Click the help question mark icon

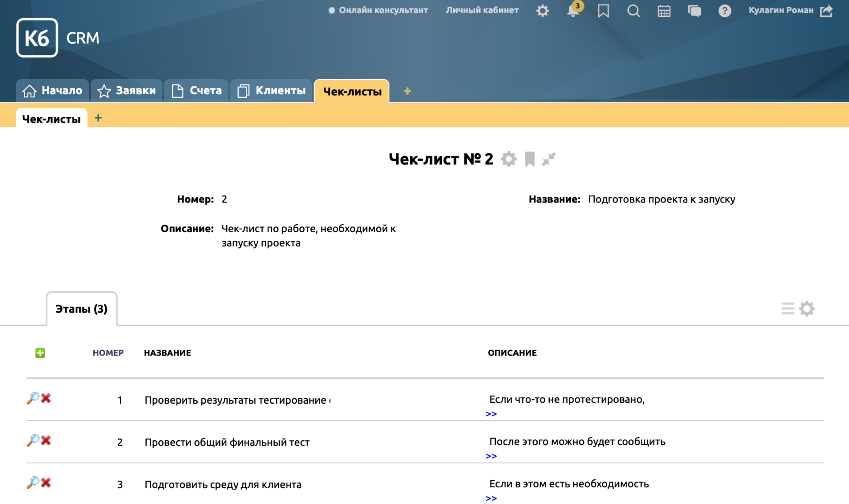tap(724, 11)
